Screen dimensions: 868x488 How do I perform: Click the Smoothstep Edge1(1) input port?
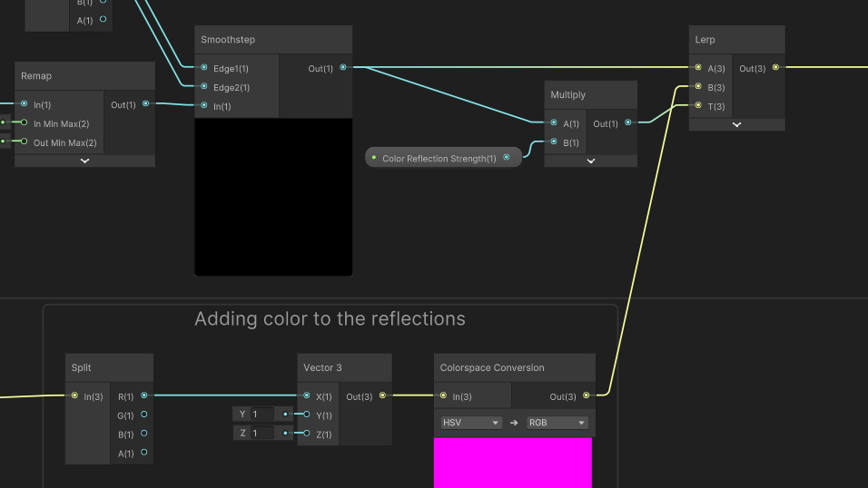[x=204, y=67]
